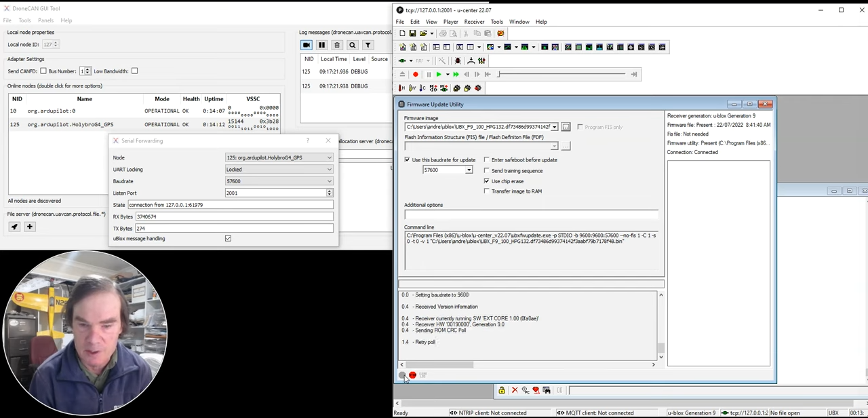Click the red STOP icon in Firmware Update

[412, 375]
